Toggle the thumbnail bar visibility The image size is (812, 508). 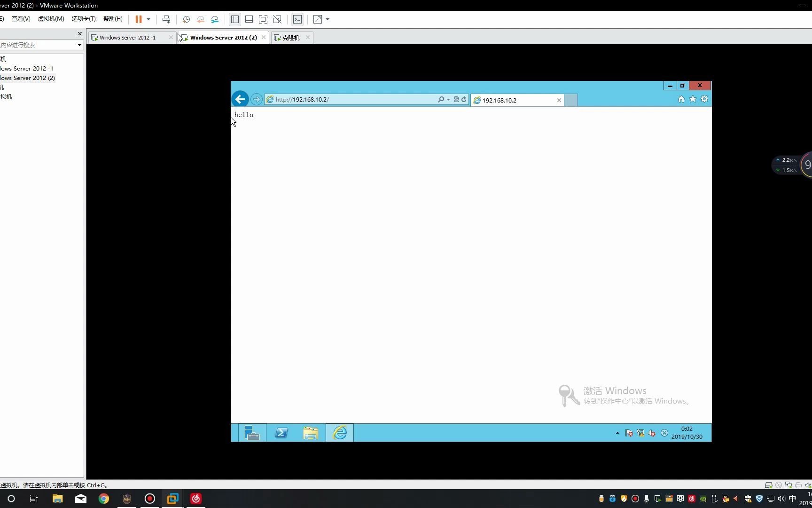click(x=249, y=19)
